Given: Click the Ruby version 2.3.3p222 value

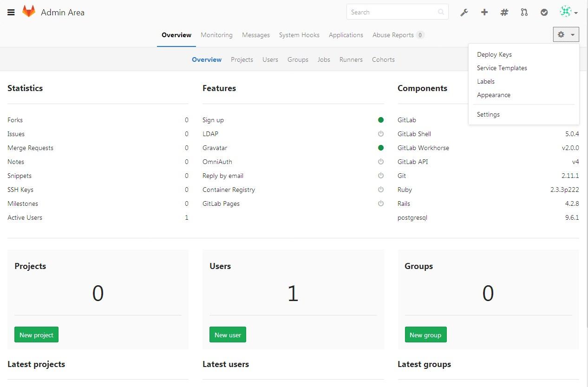Looking at the screenshot, I should coord(564,190).
